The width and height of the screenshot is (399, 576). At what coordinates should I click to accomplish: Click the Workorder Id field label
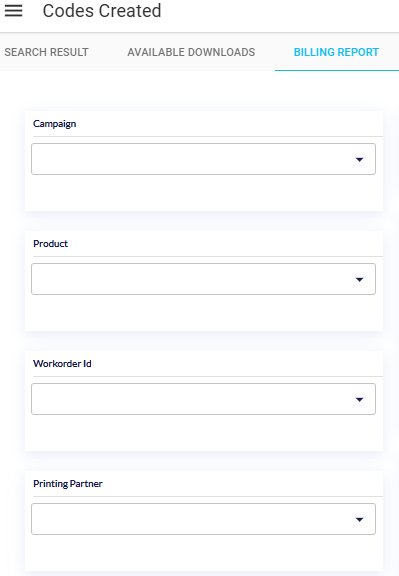pyautogui.click(x=62, y=364)
